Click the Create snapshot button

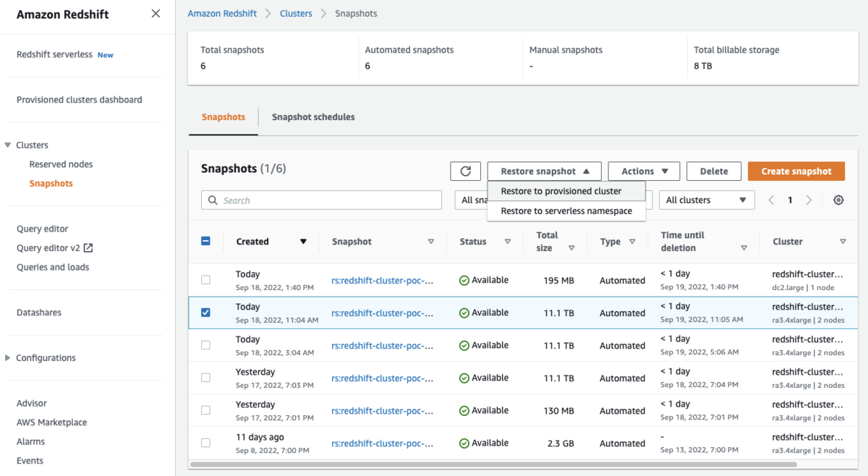796,171
